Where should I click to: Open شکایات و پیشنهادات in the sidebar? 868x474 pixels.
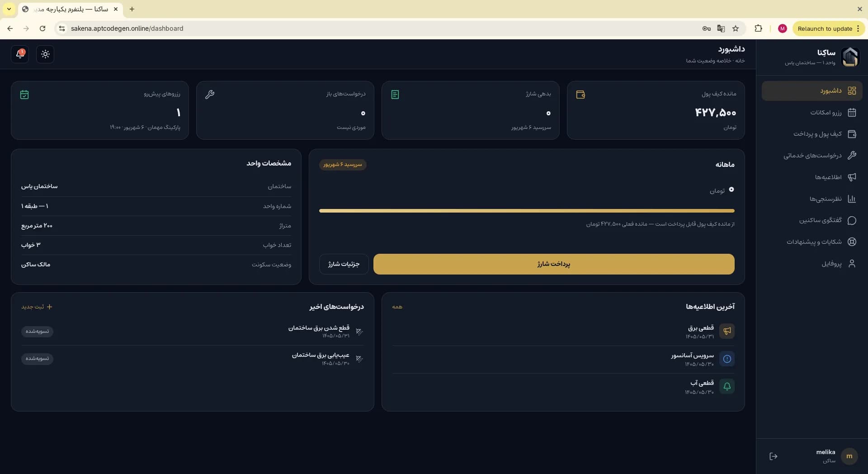tap(812, 242)
